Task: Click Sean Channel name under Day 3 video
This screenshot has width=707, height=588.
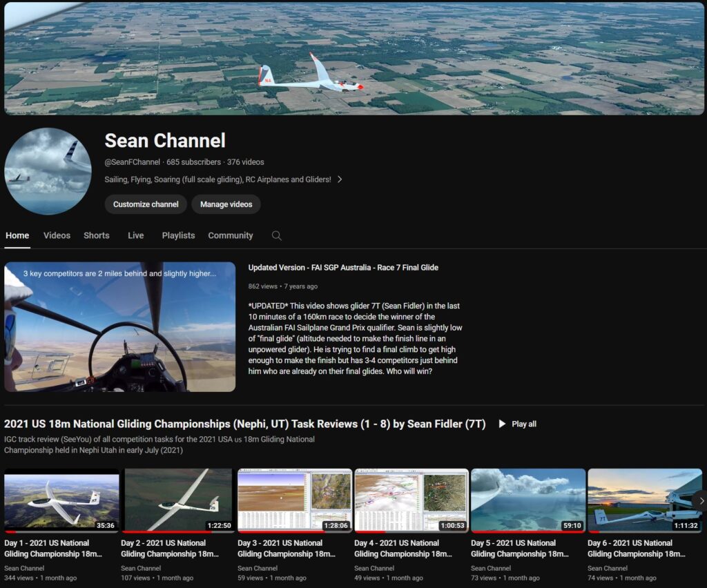Action: coord(258,568)
